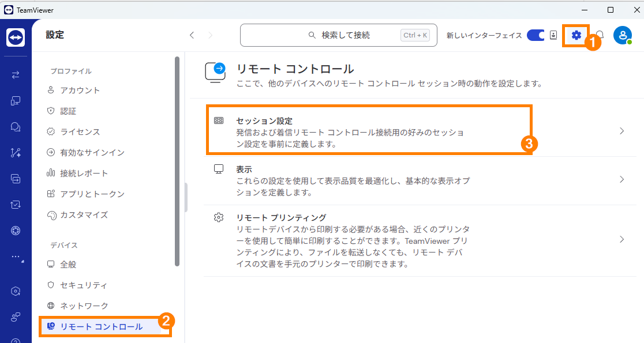
Task: Click the リモート コントロール page title
Action: 295,69
